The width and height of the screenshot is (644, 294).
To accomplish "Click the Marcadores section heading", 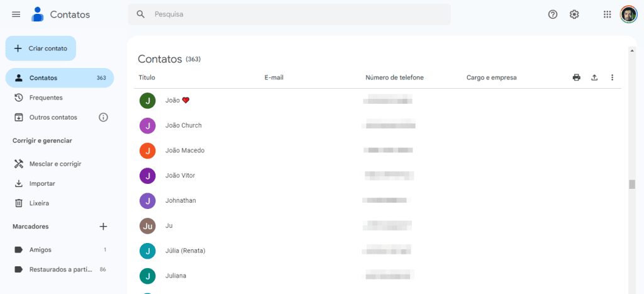I will 30,227.
